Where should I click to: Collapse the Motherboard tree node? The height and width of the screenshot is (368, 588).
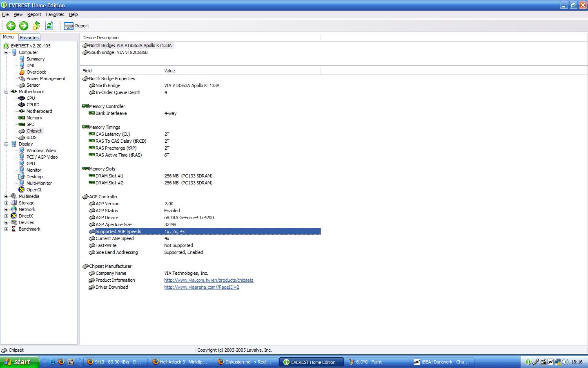pyautogui.click(x=6, y=92)
